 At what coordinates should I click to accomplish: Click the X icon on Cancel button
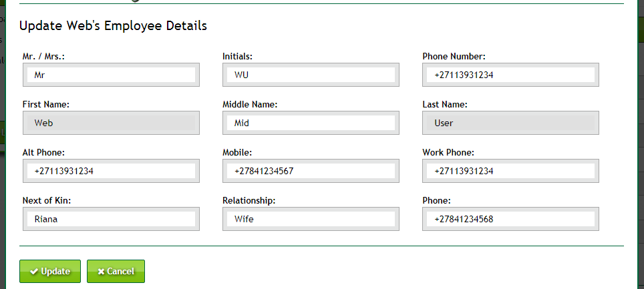coord(101,272)
